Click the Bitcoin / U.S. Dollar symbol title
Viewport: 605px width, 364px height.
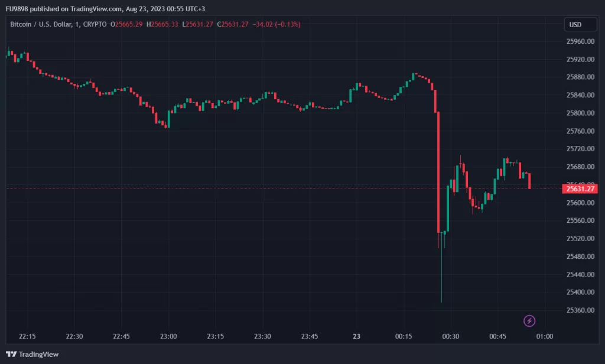tap(41, 24)
